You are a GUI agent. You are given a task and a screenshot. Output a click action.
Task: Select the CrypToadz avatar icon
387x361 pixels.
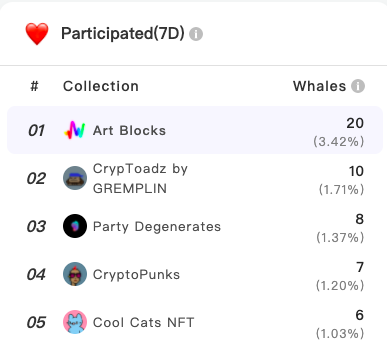(75, 178)
